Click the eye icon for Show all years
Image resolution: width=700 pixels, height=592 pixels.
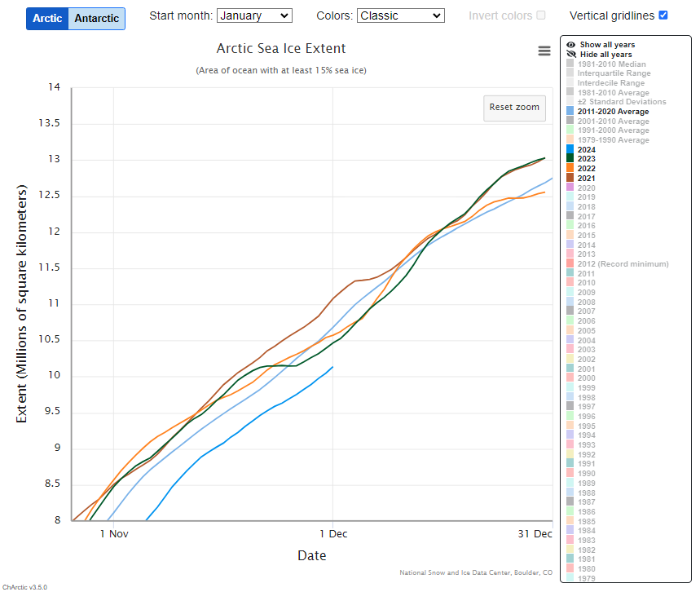coord(570,45)
